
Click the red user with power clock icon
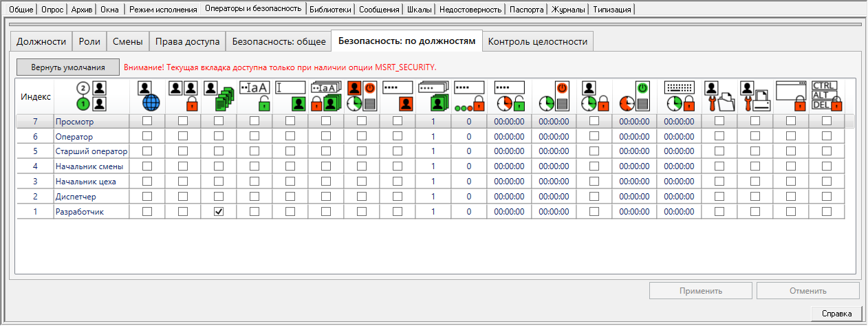(x=362, y=96)
